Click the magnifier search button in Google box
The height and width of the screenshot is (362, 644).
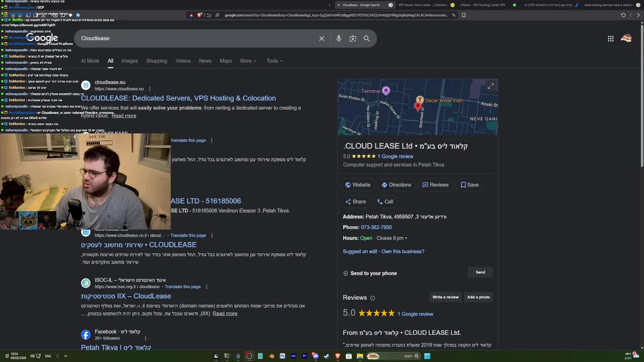point(367,38)
